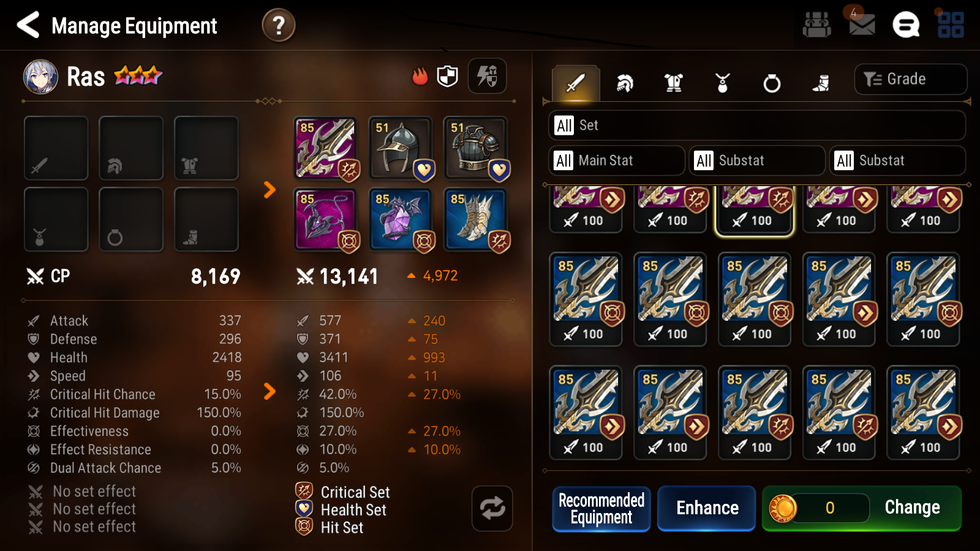Image resolution: width=980 pixels, height=551 pixels.
Task: Show boots equipment list
Action: 821,83
